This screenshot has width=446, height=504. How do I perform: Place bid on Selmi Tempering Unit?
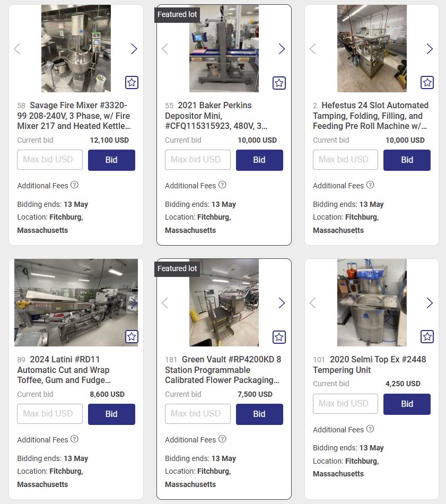click(x=407, y=404)
